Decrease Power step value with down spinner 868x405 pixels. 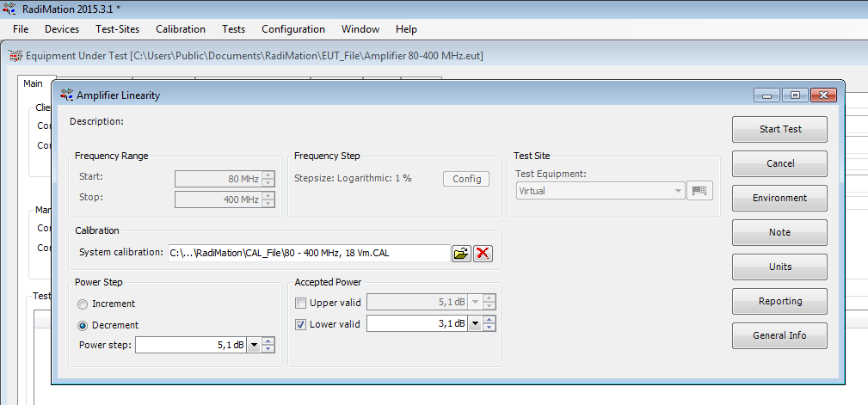pos(268,349)
